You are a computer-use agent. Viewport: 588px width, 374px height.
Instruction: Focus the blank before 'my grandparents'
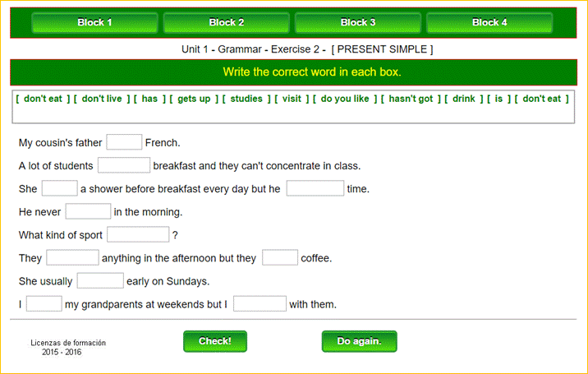point(44,304)
